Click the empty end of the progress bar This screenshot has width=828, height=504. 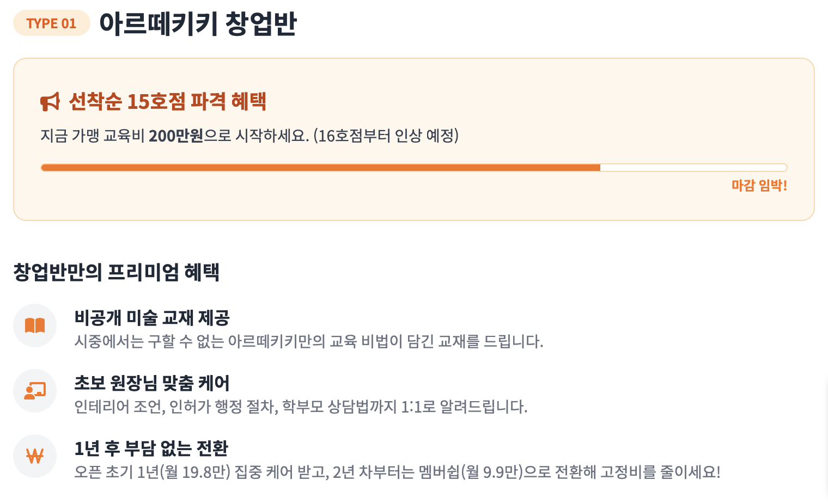[693, 168]
